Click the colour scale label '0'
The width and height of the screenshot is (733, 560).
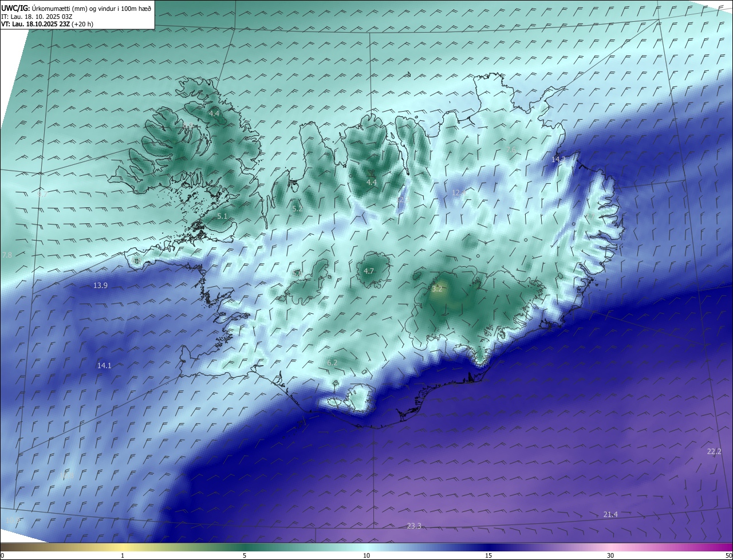point(2,556)
